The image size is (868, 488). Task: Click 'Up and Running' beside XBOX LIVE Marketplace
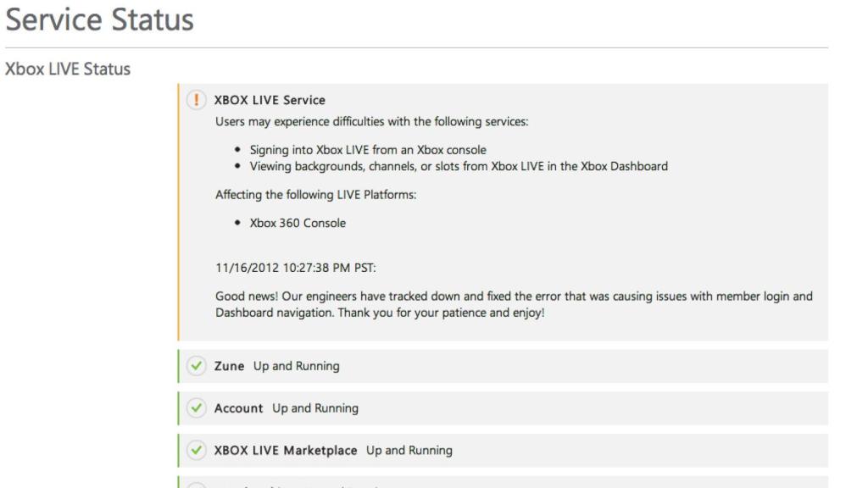coord(409,451)
